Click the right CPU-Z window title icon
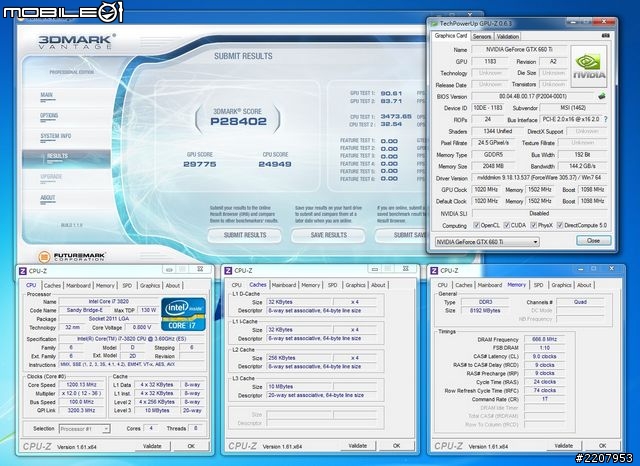 434,271
